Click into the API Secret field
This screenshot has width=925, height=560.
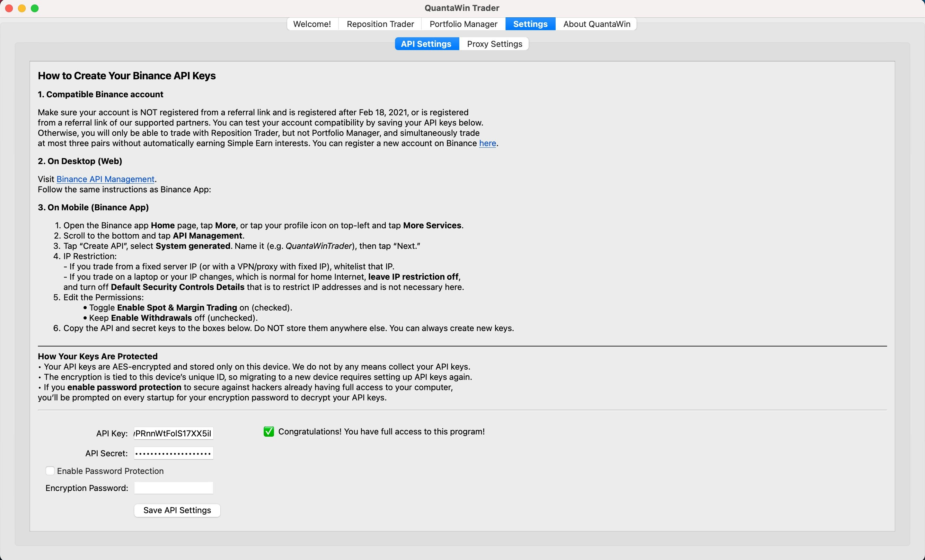click(174, 453)
